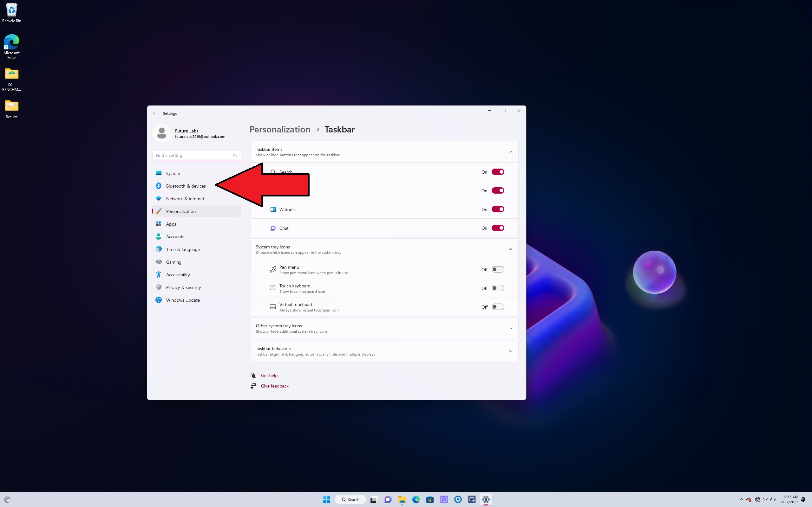Select Accounts from the settings menu

(174, 237)
